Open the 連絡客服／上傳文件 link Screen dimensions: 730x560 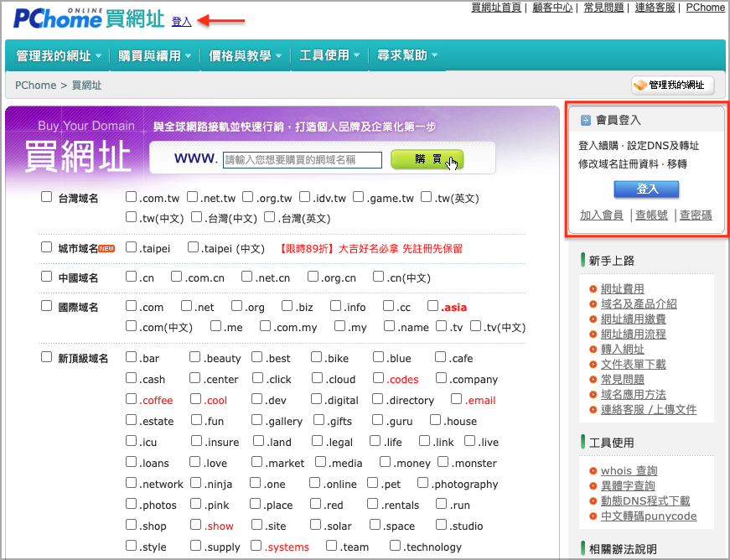649,410
